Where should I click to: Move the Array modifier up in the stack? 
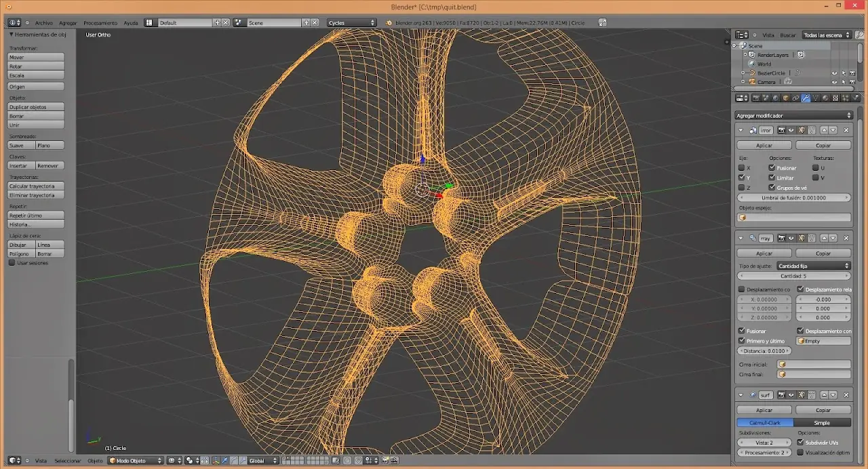pos(824,239)
